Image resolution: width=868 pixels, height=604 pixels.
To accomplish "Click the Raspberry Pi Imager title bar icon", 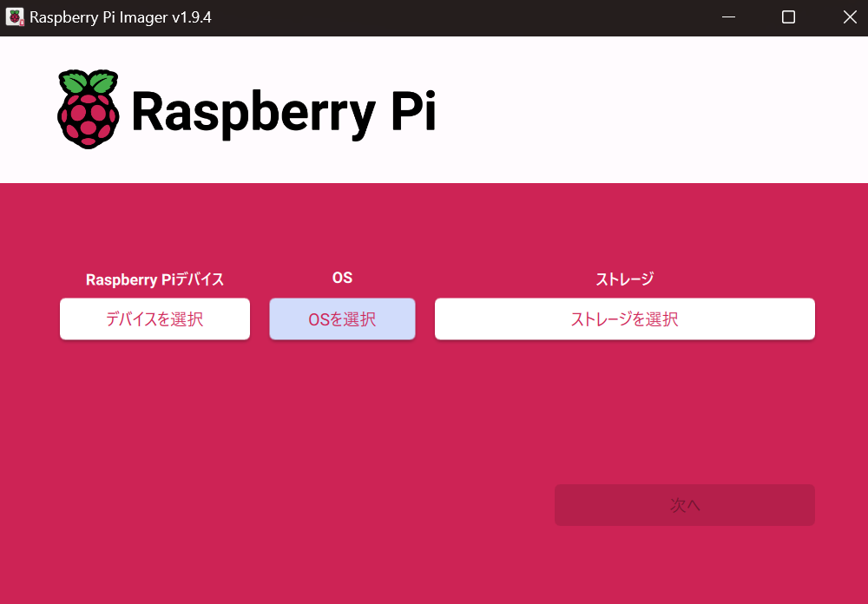I will 15,17.
